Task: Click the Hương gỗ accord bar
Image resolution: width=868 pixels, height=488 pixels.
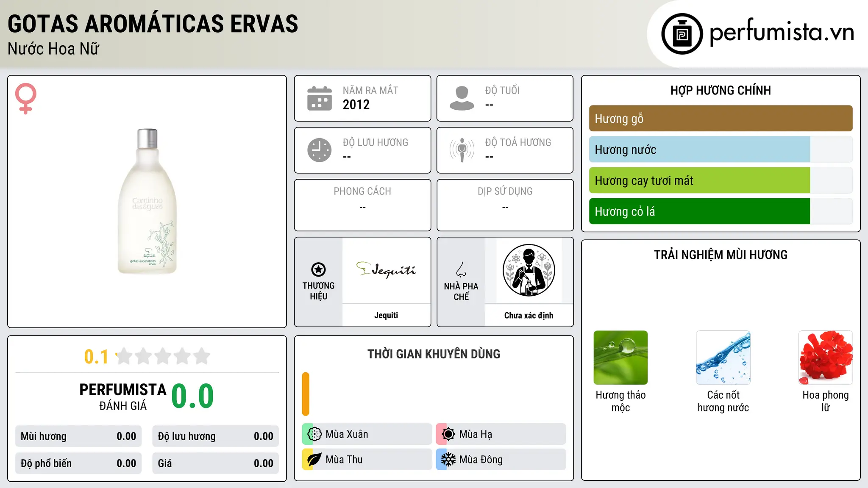Action: tap(721, 118)
